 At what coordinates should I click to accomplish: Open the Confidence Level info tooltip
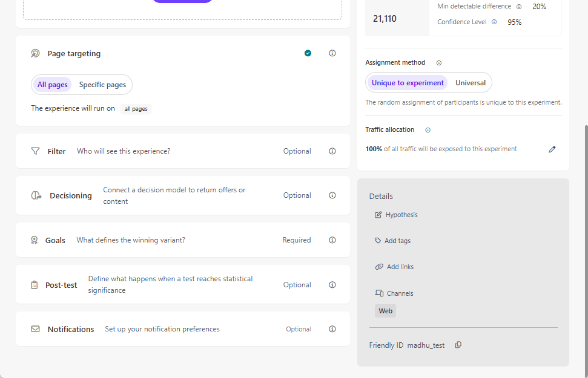pyautogui.click(x=494, y=22)
